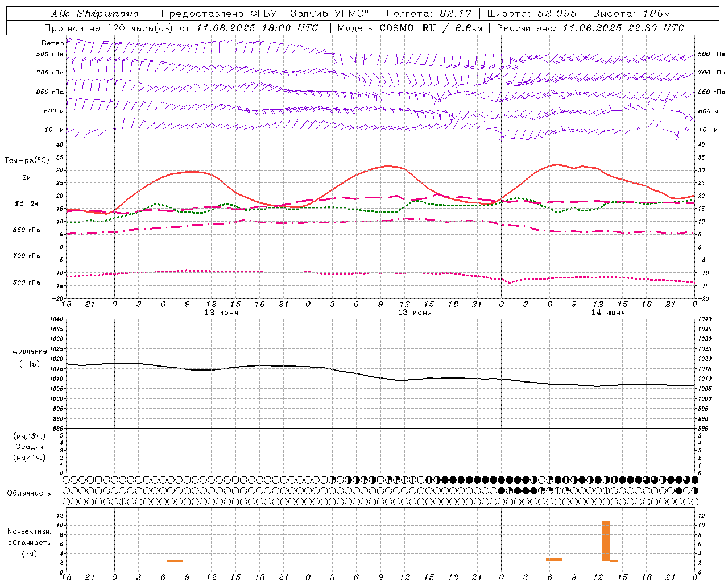Click the Высота: 186м header field
Screen dimensions: 728x582
(x=631, y=14)
